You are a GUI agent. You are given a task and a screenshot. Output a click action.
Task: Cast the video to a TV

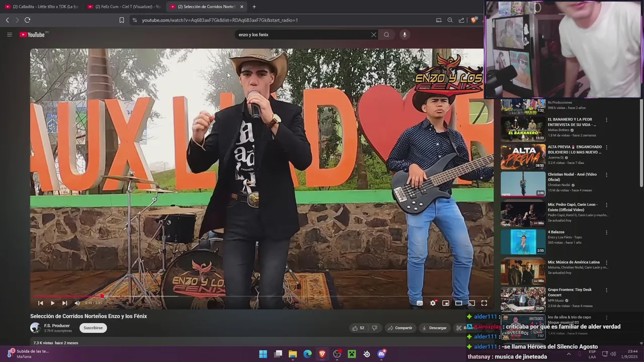point(471,303)
